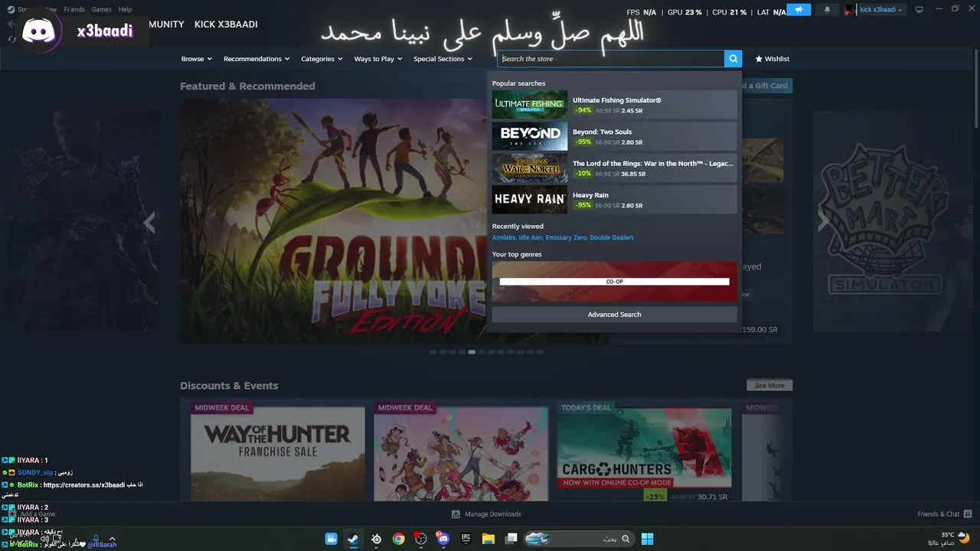Open the Emissary Zero recently viewed link
980x551 pixels.
point(566,237)
